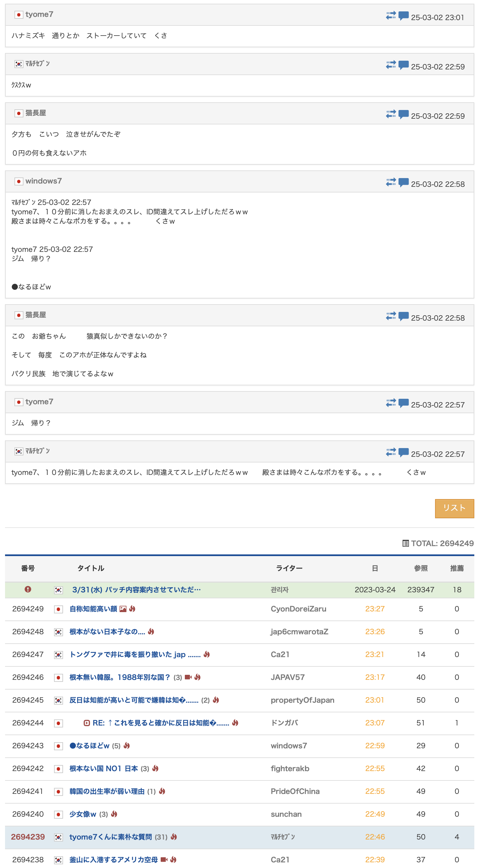This screenshot has width=477, height=868.
Task: Click translate arrows on 猫長屋's 22:59 comment
Action: pos(391,114)
